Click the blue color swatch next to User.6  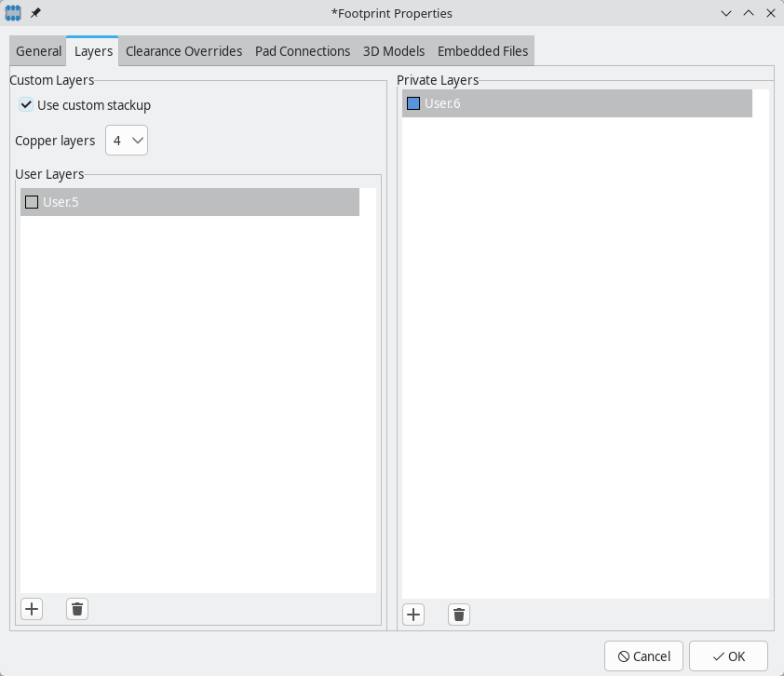coord(413,103)
